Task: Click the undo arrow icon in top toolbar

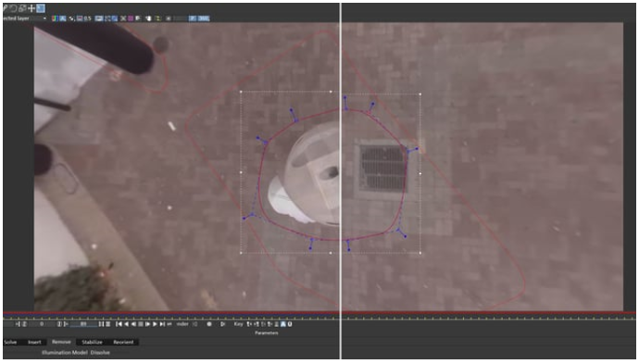Action: (x=14, y=8)
